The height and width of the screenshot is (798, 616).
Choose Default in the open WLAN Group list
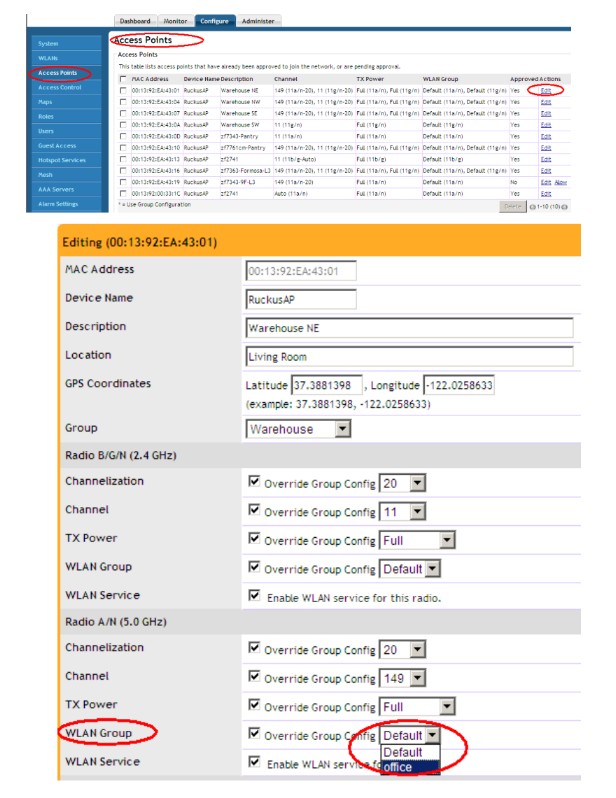click(x=410, y=752)
